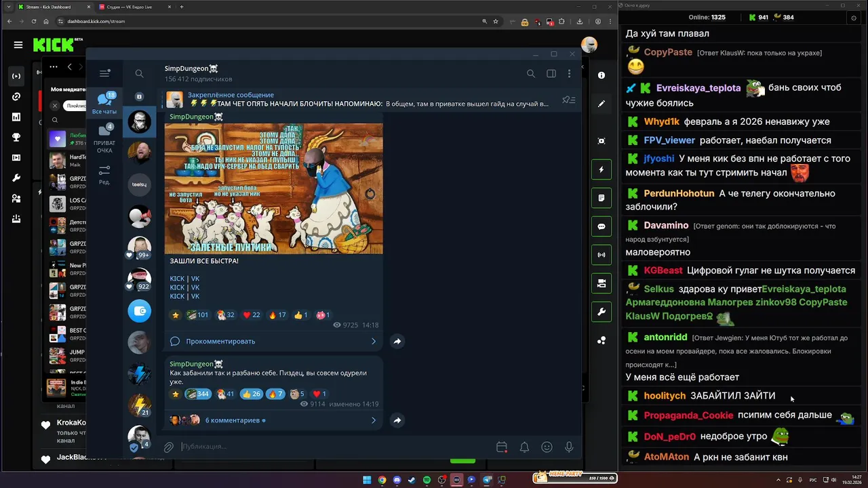The image size is (868, 488).
Task: Share the 'Как забанили' post
Action: 397,420
